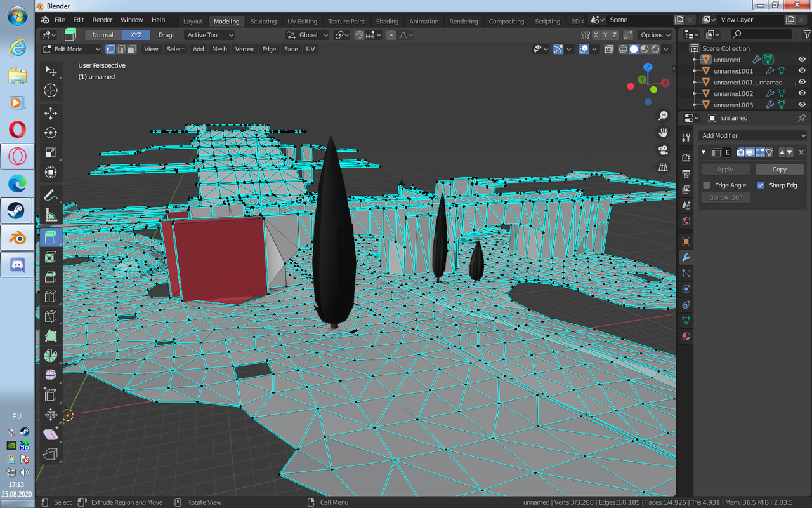Open viewport shading options dropdown arrow
Viewport: 812px width, 508px height.
click(666, 49)
